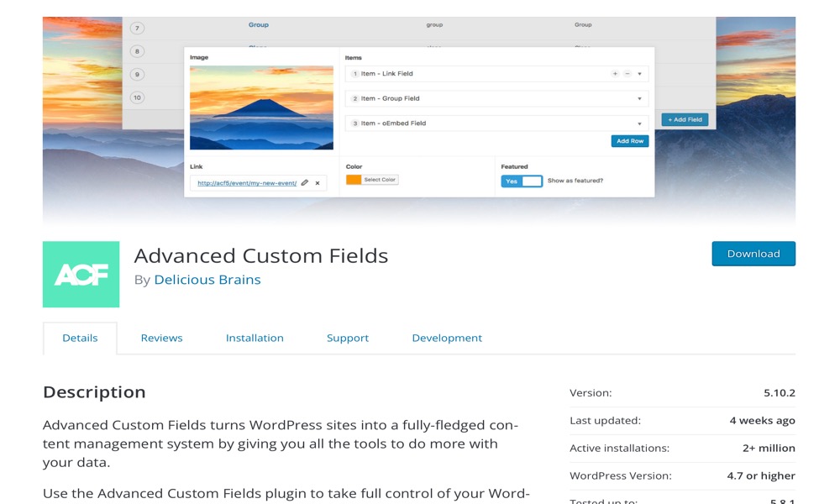Select the row number 9 circle
Image resolution: width=840 pixels, height=504 pixels.
coord(137,75)
